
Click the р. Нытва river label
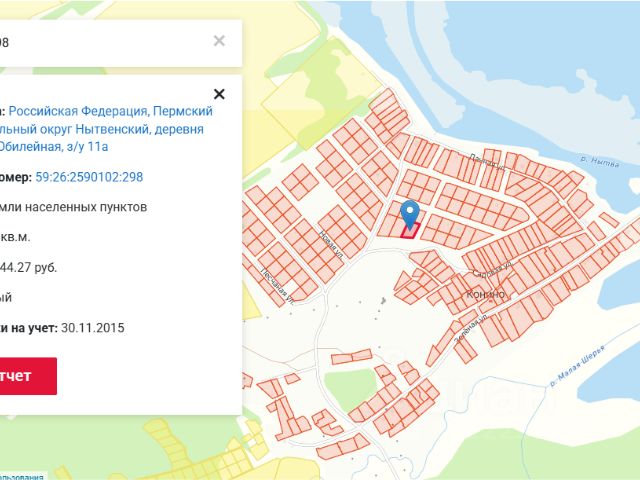(600, 162)
